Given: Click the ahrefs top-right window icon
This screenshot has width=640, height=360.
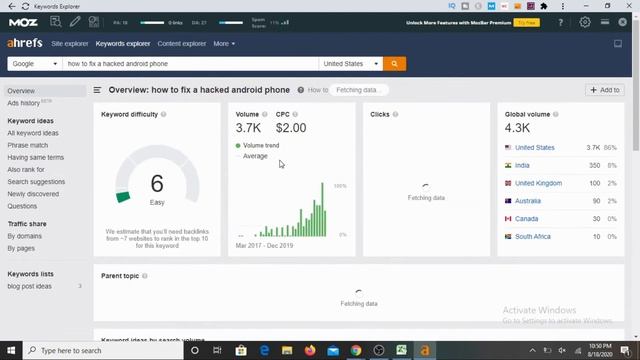Looking at the screenshot, I should [x=618, y=44].
